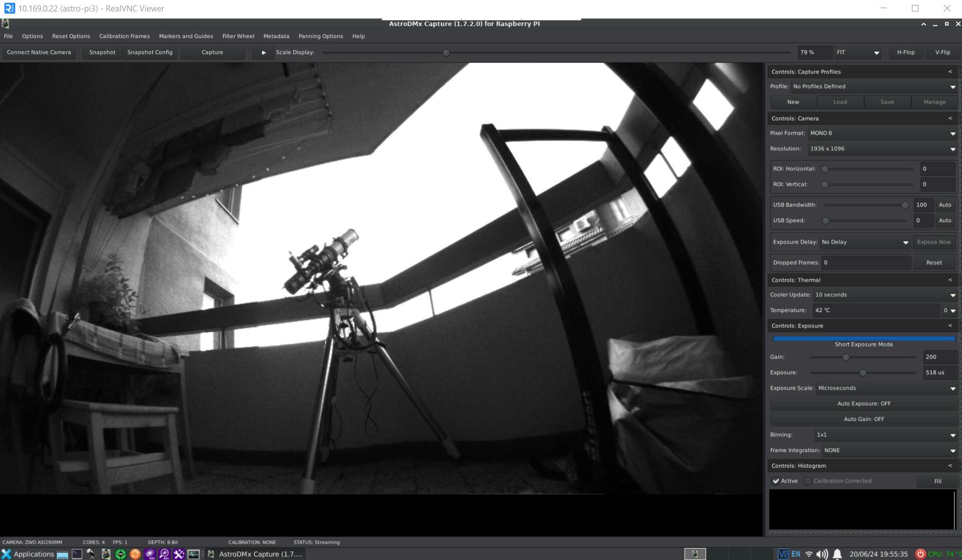The height and width of the screenshot is (560, 962).
Task: Click the red power button icon
Action: click(920, 554)
